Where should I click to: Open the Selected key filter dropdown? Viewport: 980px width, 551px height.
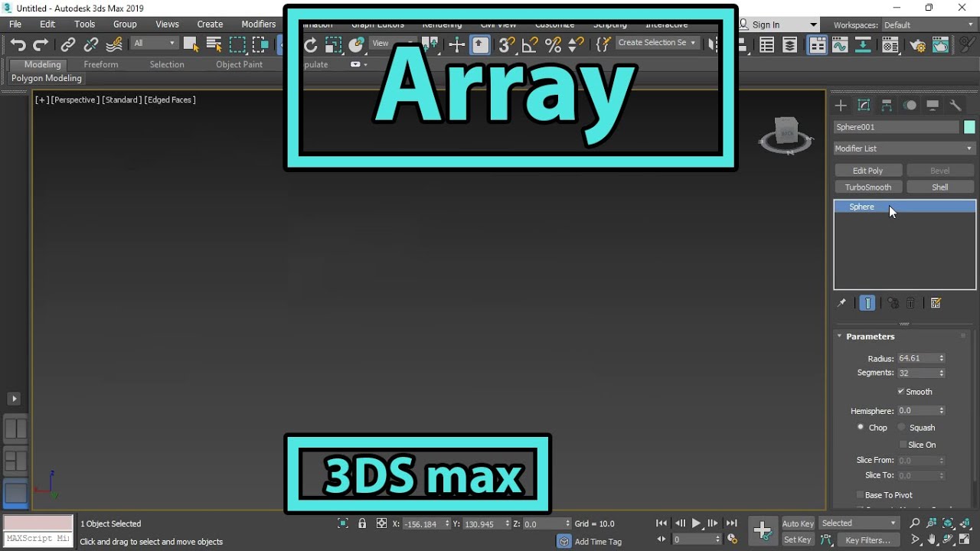[858, 523]
